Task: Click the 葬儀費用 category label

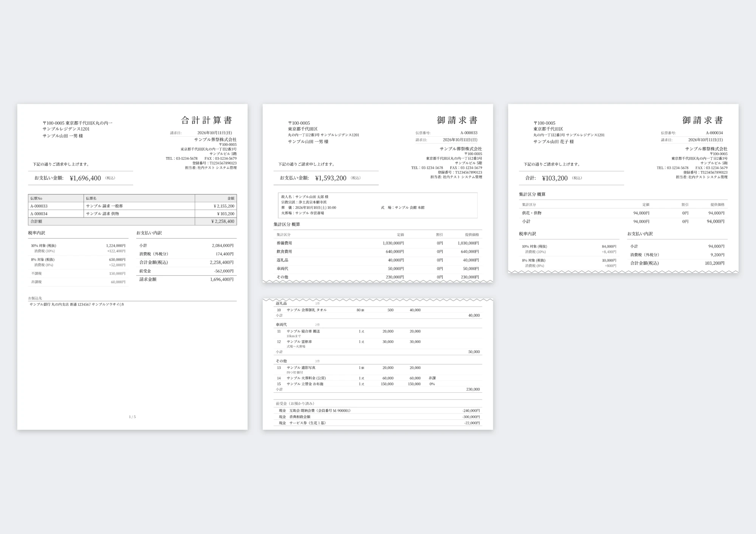Action: tap(284, 243)
